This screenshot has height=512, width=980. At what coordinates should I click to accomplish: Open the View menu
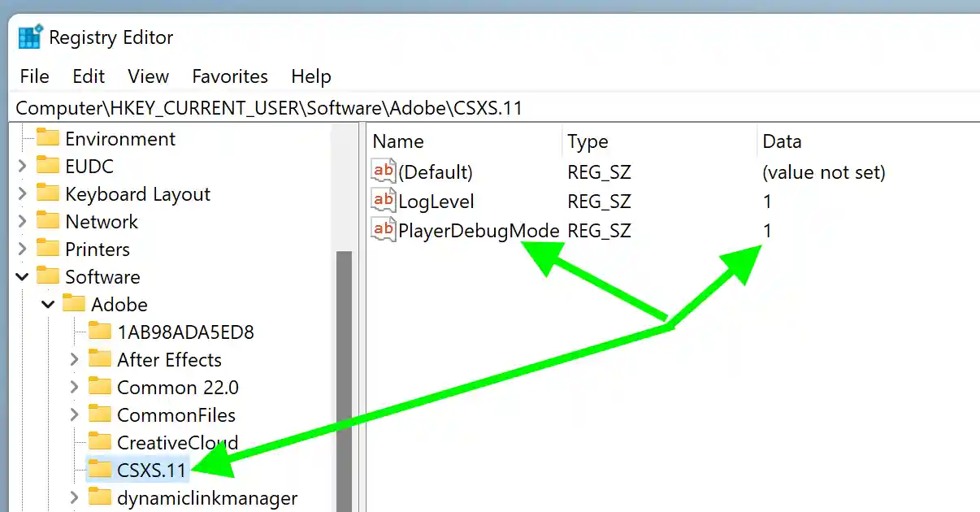148,76
